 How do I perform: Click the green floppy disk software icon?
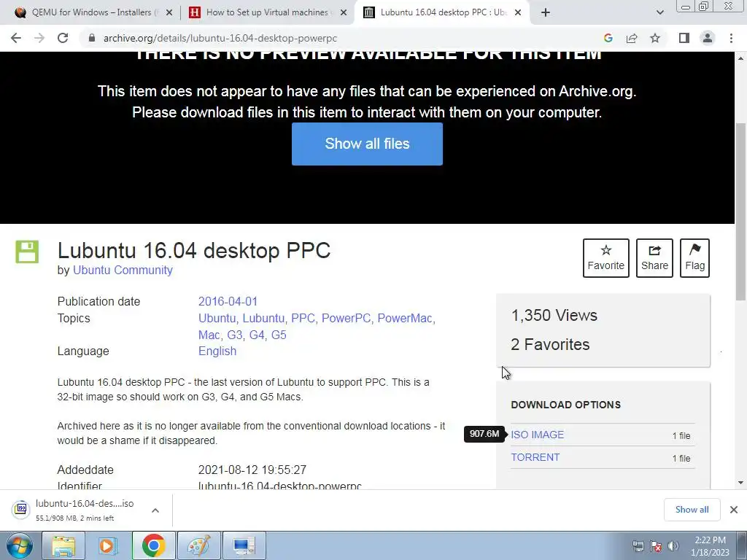27,252
